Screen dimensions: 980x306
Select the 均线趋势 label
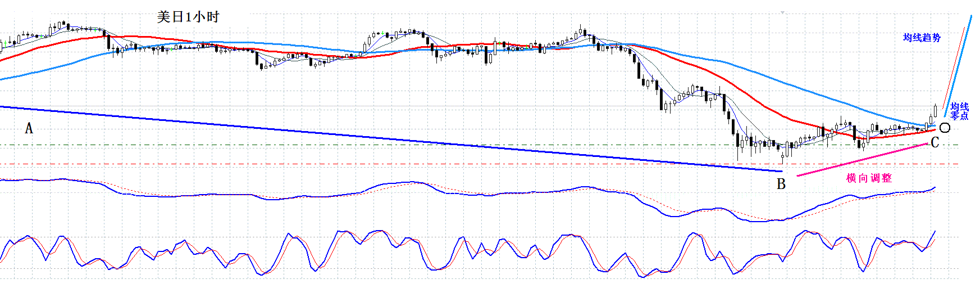[922, 38]
